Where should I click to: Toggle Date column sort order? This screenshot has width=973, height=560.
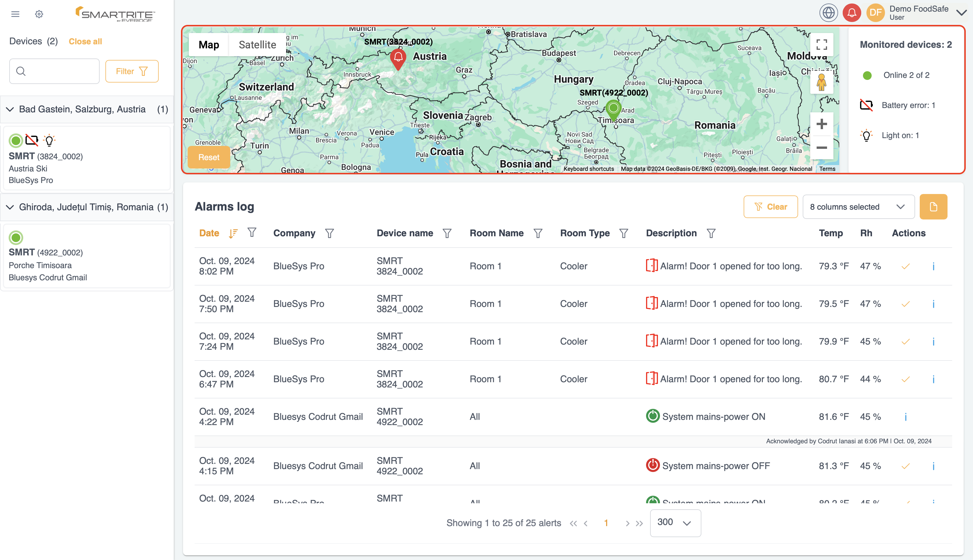pyautogui.click(x=233, y=233)
